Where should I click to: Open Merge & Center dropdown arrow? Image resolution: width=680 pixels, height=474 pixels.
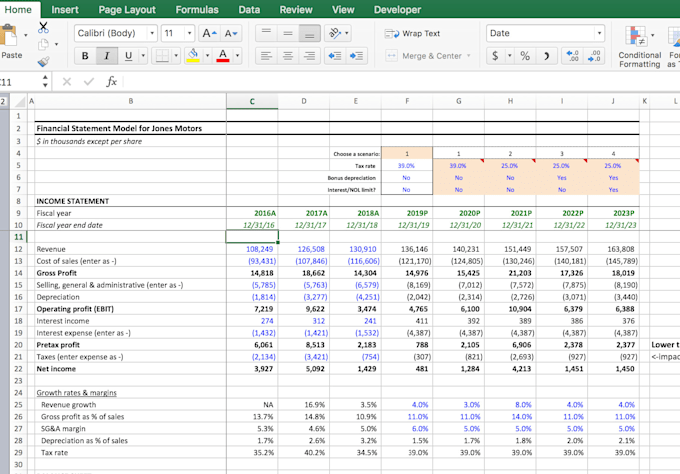pyautogui.click(x=469, y=56)
